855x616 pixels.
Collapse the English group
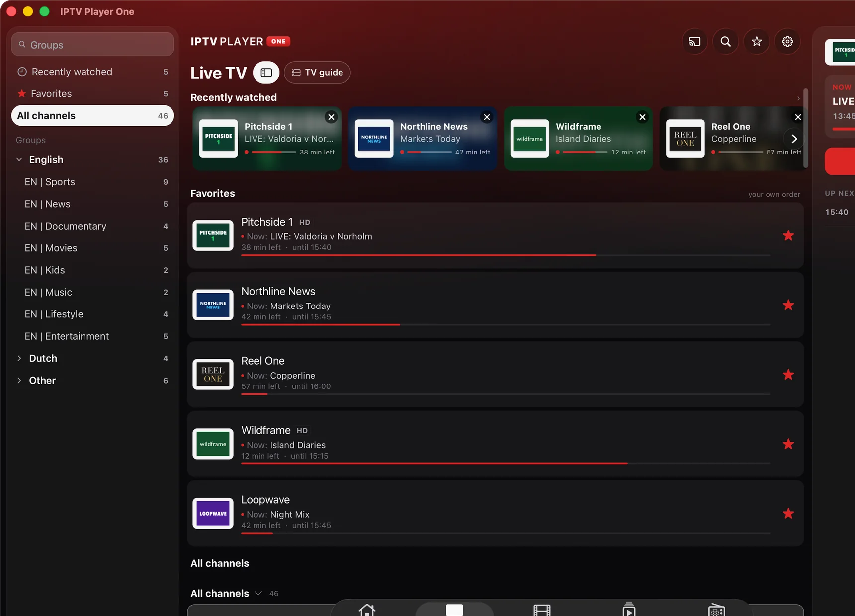click(x=19, y=160)
